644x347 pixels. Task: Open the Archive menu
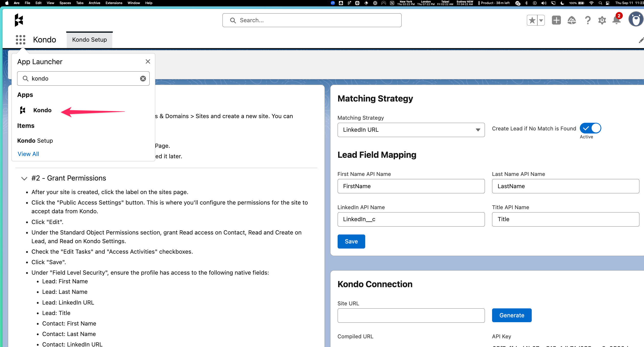click(x=94, y=3)
